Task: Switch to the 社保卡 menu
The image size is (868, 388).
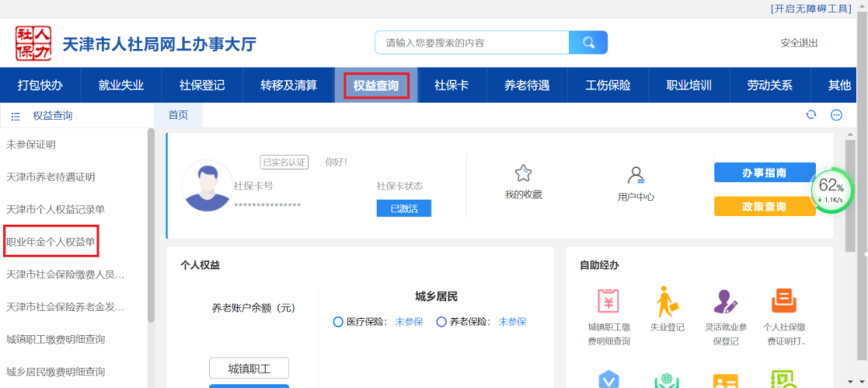Action: pos(451,85)
